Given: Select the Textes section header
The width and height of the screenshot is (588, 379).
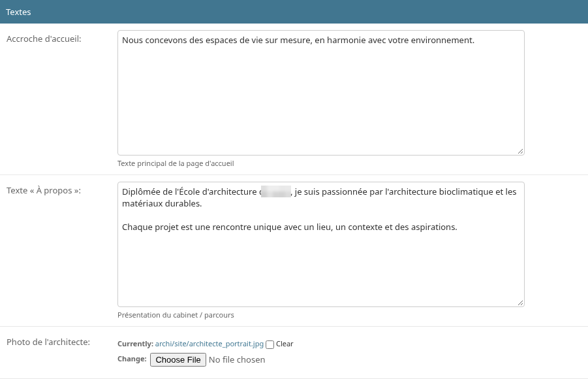Looking at the screenshot, I should pyautogui.click(x=294, y=12).
